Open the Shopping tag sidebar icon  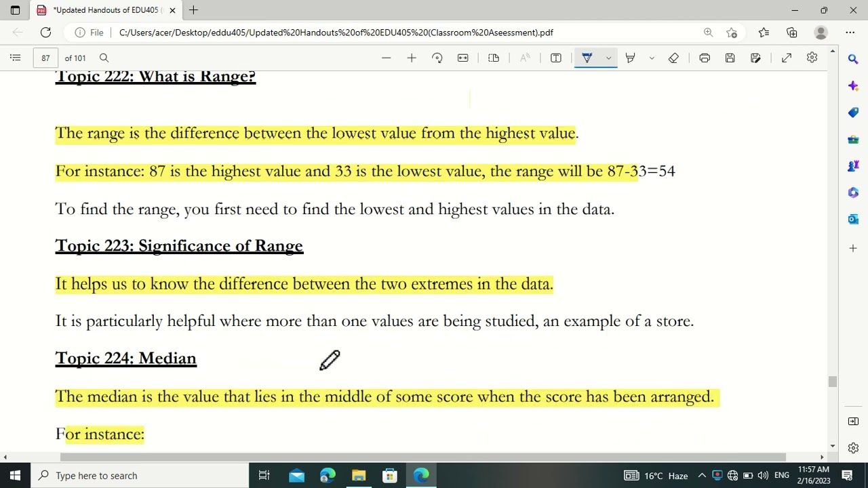[x=853, y=112]
